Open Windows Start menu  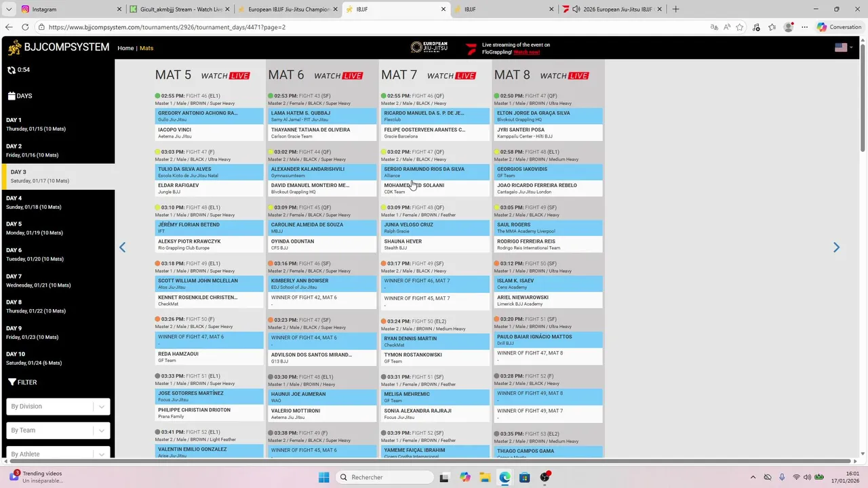point(324,477)
